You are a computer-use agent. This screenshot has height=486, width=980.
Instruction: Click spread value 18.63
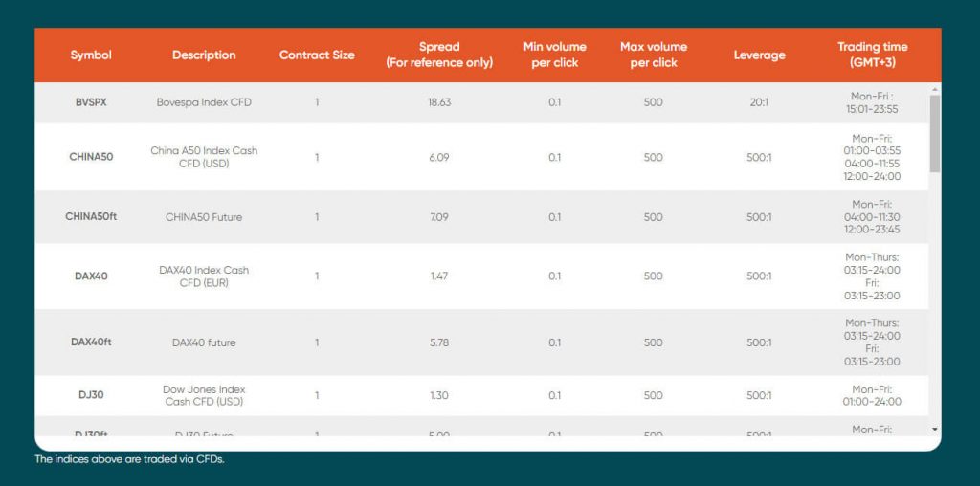[439, 102]
